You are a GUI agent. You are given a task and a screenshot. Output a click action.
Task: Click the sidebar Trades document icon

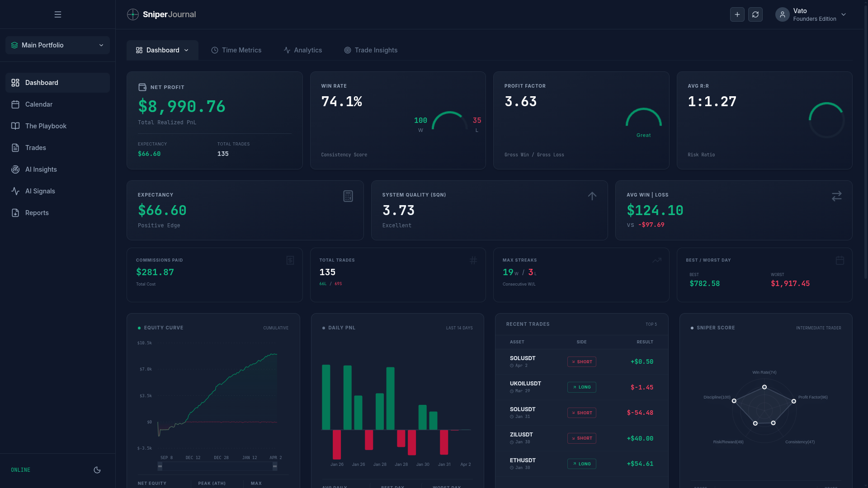pos(15,148)
